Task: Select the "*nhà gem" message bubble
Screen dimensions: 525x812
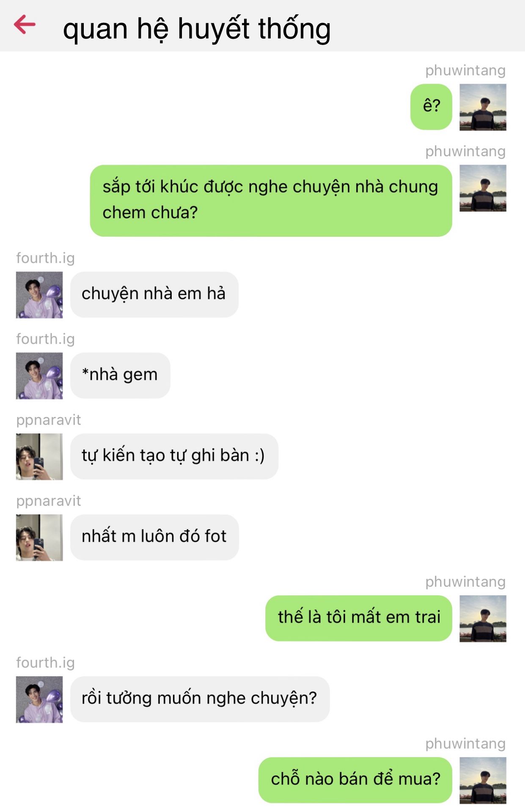Action: [120, 375]
